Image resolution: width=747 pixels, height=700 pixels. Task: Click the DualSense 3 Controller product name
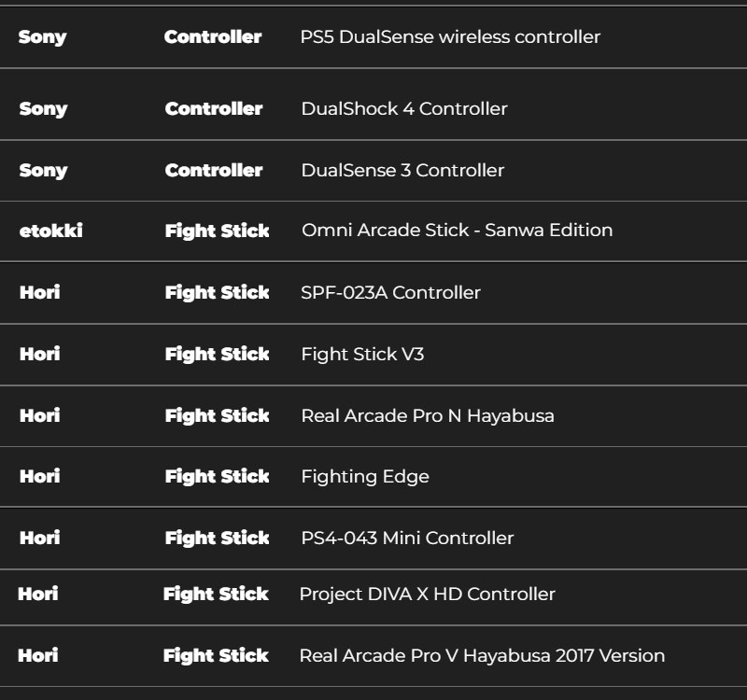click(402, 170)
